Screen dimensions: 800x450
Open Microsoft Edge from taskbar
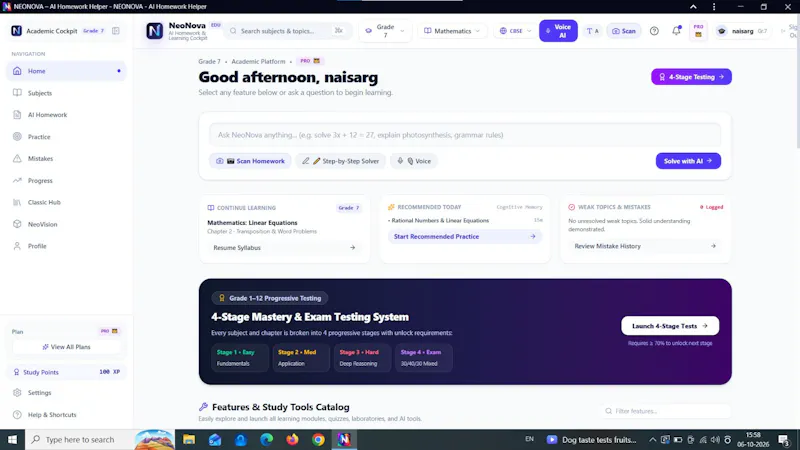266,439
